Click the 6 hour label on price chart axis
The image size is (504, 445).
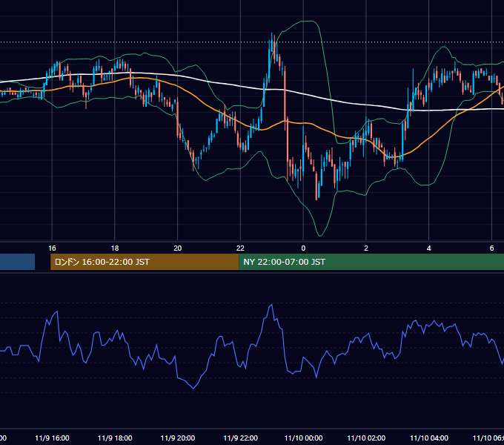(x=492, y=248)
